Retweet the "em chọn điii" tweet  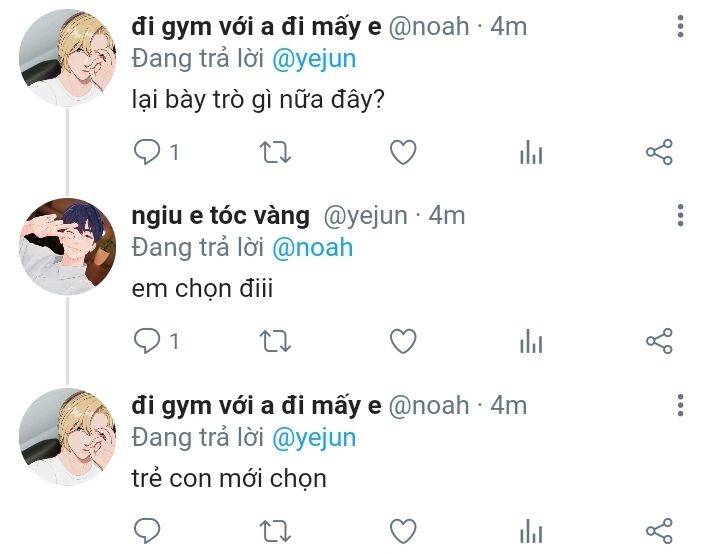pos(275,342)
